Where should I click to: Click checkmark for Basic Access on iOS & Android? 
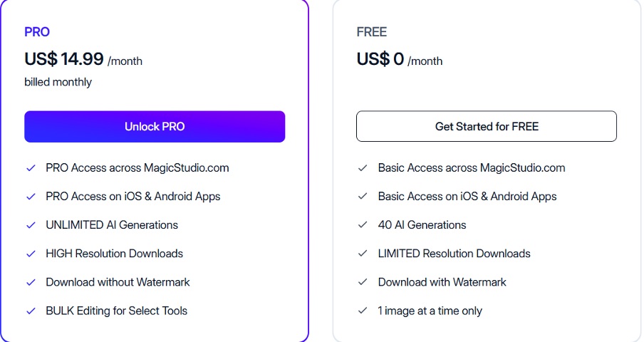[363, 197]
